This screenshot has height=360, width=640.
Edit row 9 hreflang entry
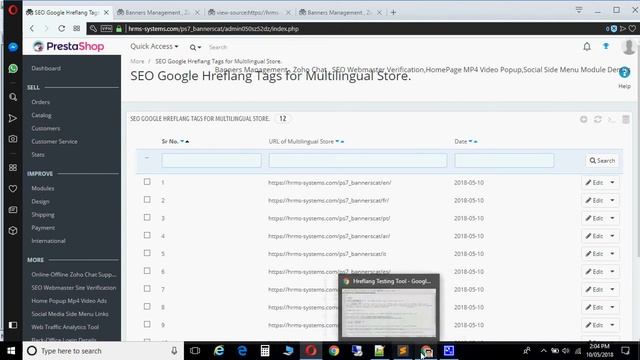pos(594,325)
